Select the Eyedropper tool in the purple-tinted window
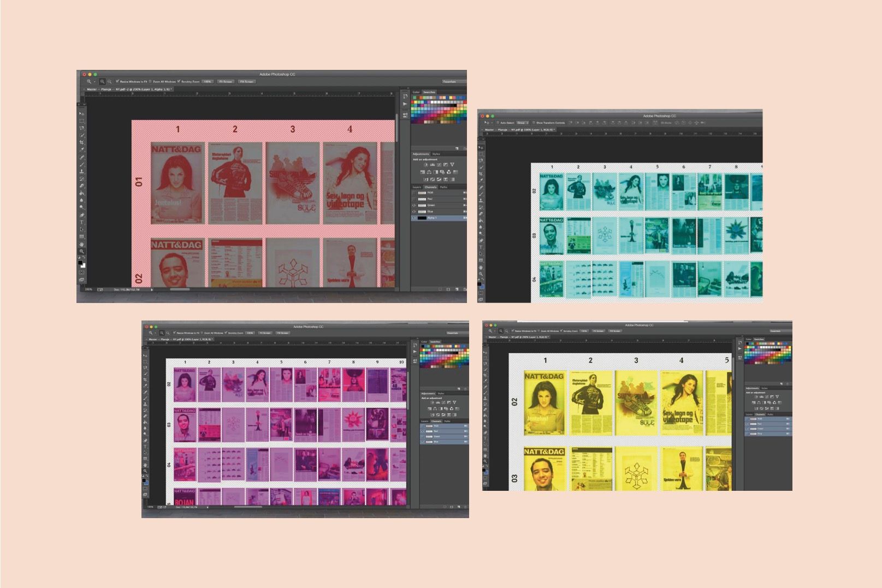This screenshot has width=882, height=588. point(145,386)
